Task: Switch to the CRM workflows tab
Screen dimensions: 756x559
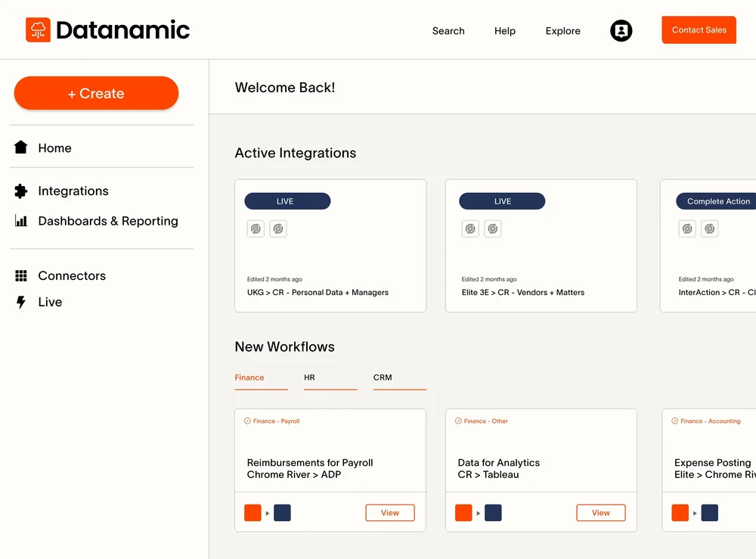Action: [383, 377]
